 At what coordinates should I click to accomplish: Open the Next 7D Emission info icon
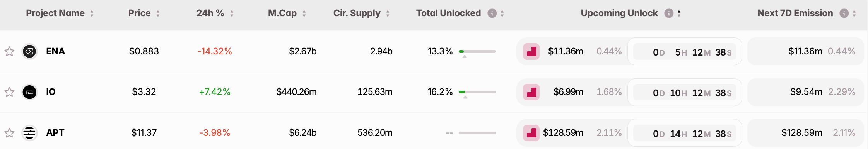(844, 14)
